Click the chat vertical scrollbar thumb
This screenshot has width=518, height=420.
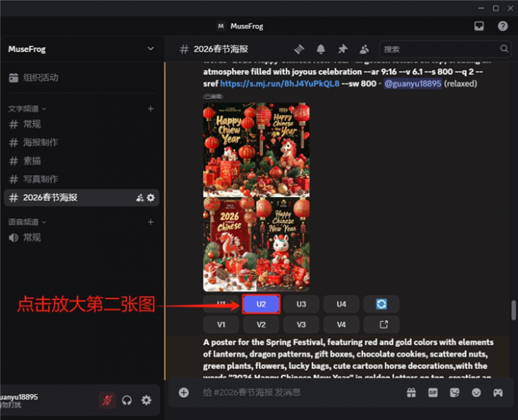pos(513,310)
